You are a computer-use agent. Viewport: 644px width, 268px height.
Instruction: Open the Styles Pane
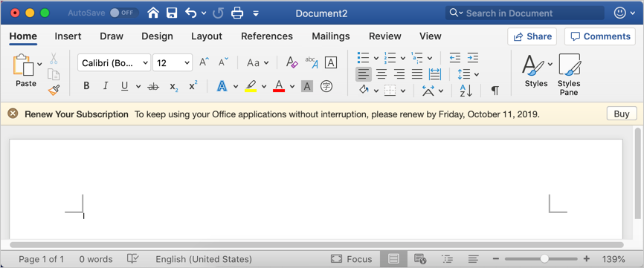click(569, 74)
